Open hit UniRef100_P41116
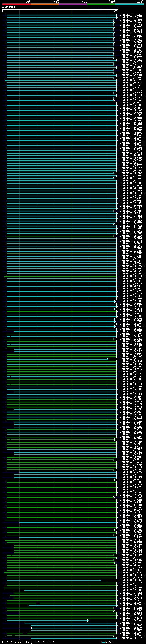Viewport: 146px width, 644px height. (131, 82)
